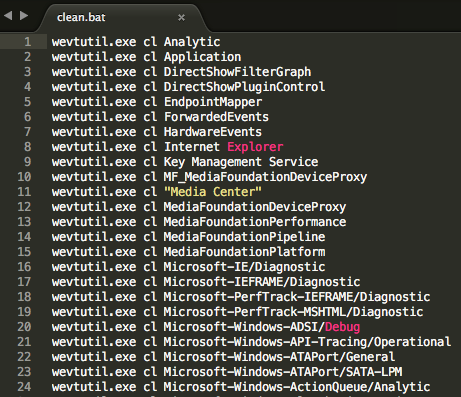This screenshot has width=461, height=397.
Task: Click line number 24 in gutter
Action: 24,387
